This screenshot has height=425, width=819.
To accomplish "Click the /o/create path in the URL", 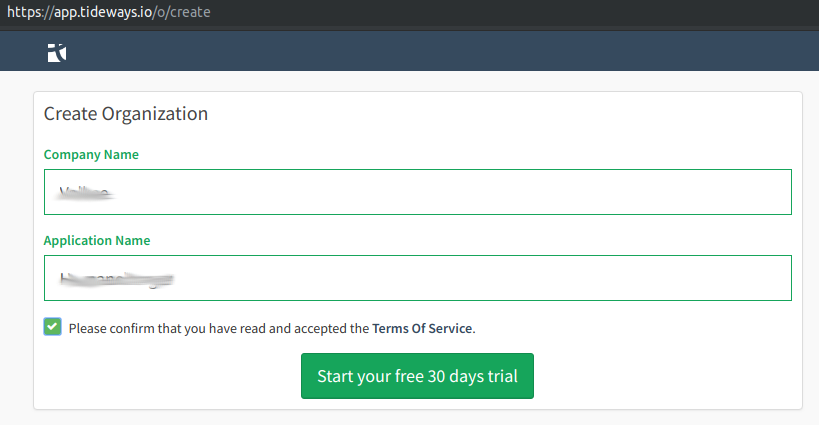I will pyautogui.click(x=182, y=12).
